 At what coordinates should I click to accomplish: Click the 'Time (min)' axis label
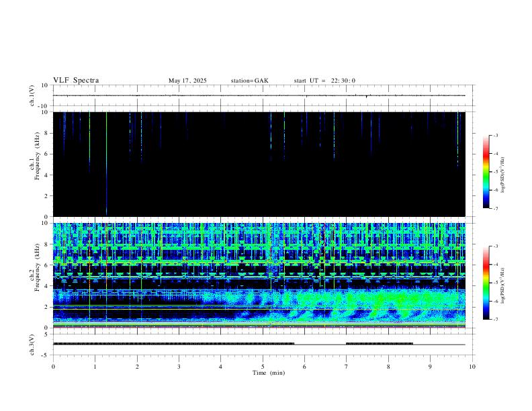(269, 373)
